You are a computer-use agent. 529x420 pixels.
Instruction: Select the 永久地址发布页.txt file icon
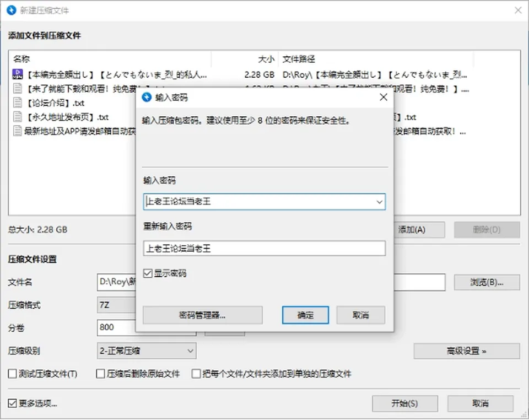(17, 117)
